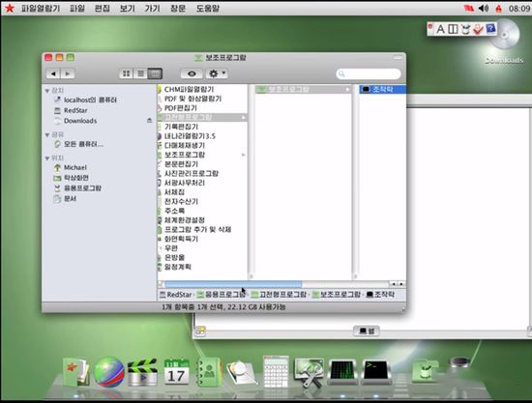This screenshot has width=532, height=403.
Task: Click the horizontal scrollbar thumb
Action: coord(233,284)
